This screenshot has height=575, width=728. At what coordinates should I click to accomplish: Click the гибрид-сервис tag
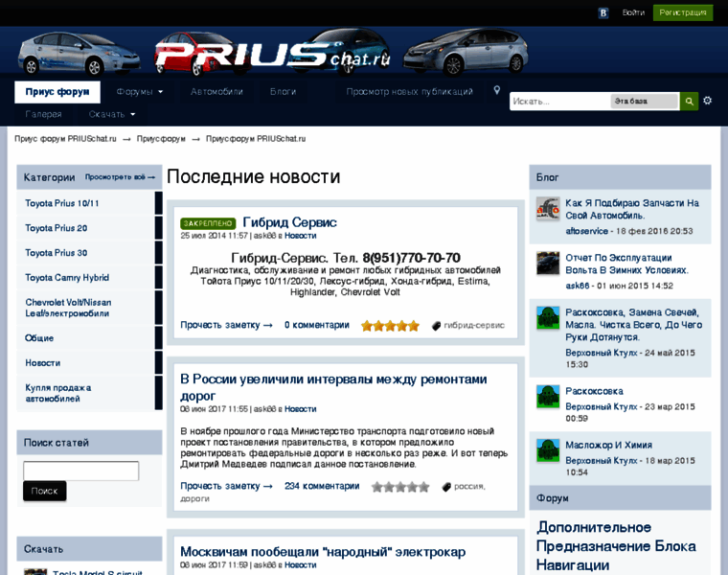(x=474, y=325)
